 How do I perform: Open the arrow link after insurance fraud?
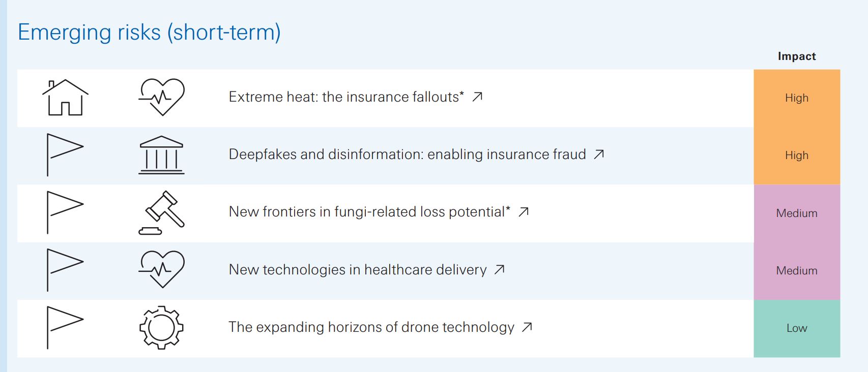pyautogui.click(x=599, y=154)
